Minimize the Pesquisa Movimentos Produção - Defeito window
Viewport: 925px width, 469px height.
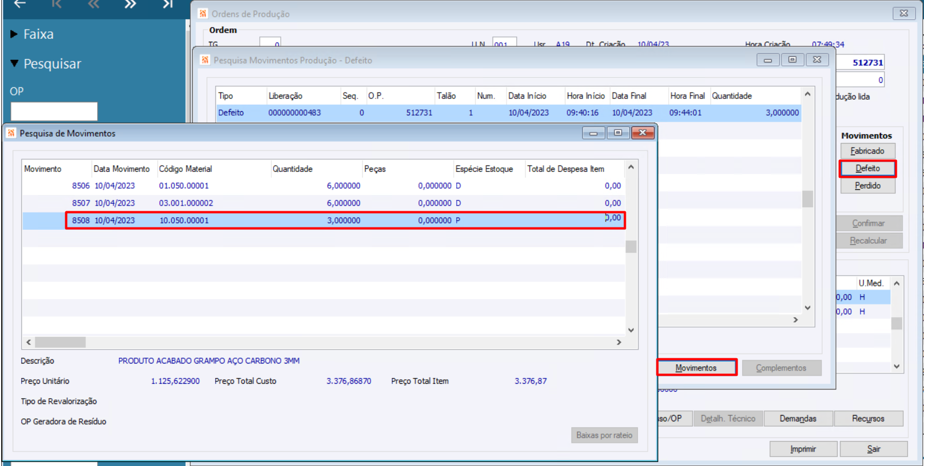click(x=768, y=60)
